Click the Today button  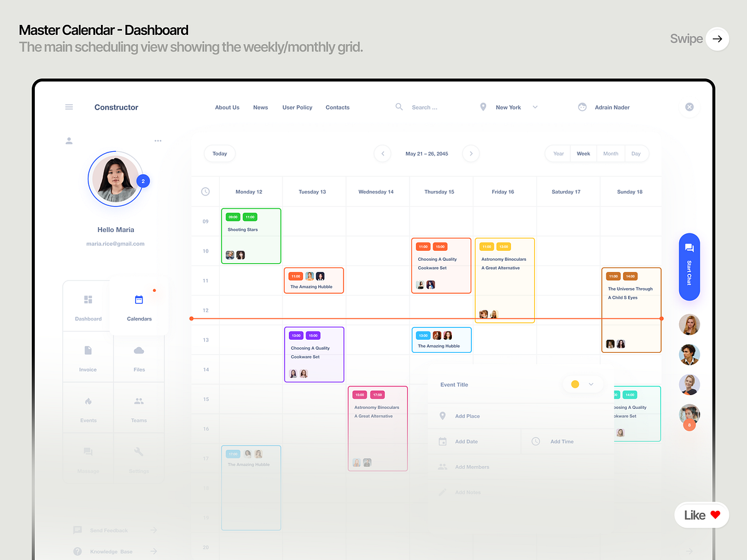(219, 153)
